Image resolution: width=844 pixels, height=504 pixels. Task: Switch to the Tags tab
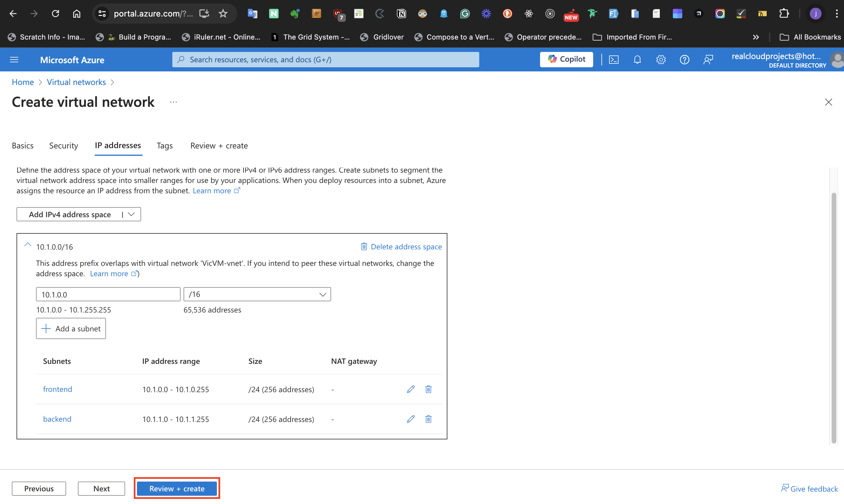pos(164,145)
